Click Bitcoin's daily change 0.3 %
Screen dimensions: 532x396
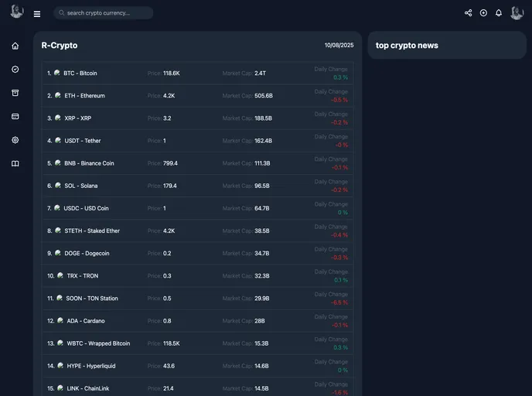pos(341,77)
